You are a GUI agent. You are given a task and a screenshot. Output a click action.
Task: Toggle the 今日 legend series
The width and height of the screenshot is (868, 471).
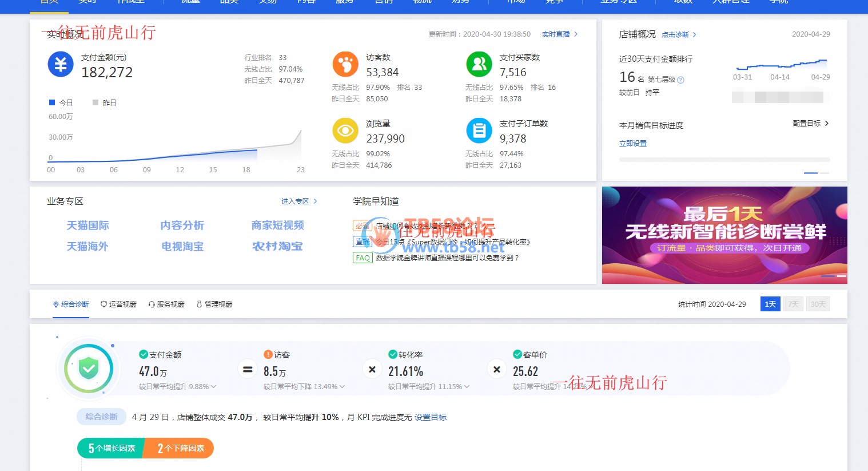[61, 102]
